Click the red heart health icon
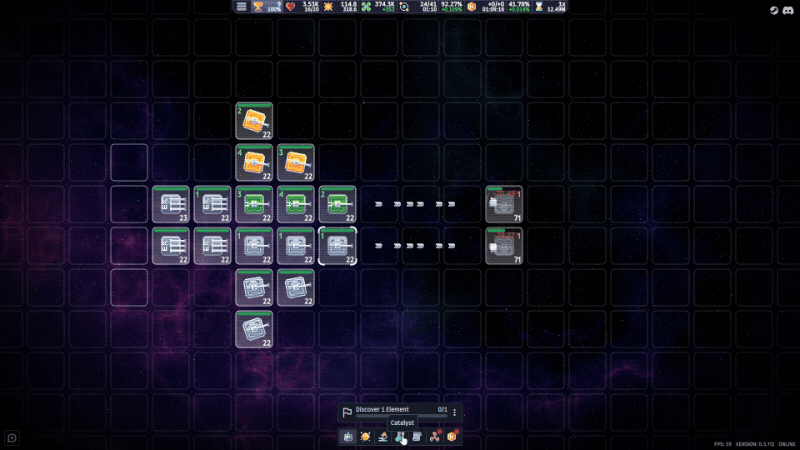Image resolution: width=800 pixels, height=450 pixels. (290, 7)
